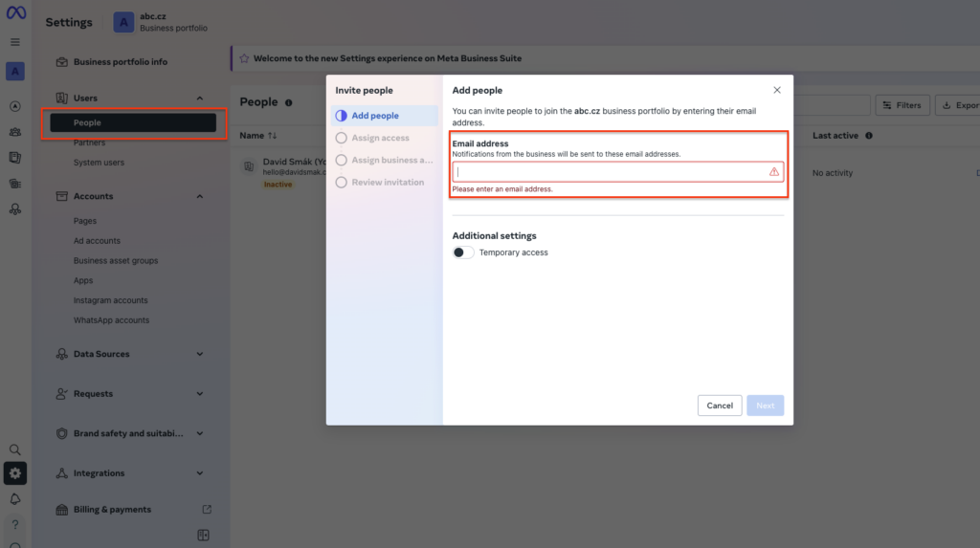Image resolution: width=980 pixels, height=548 pixels.
Task: Click the Brand safety shield icon
Action: [x=61, y=433]
